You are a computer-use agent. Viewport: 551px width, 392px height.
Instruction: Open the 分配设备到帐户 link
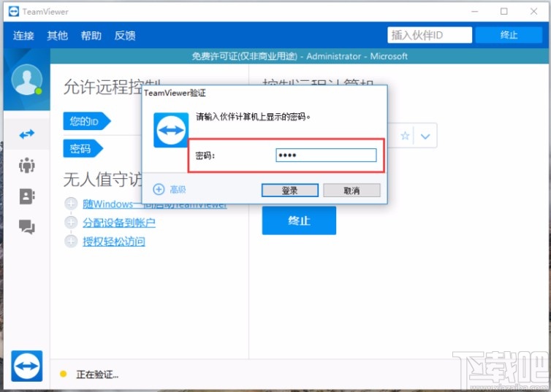[x=119, y=223]
